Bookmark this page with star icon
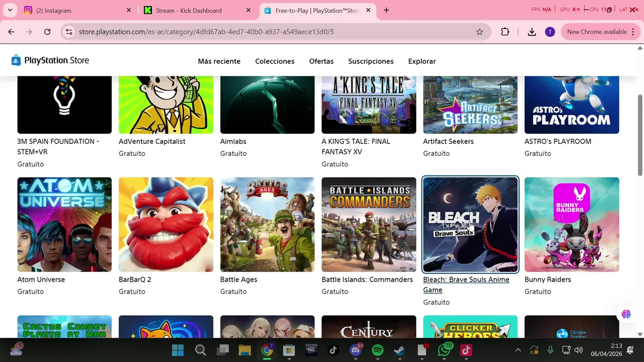Image resolution: width=644 pixels, height=362 pixels. click(479, 32)
